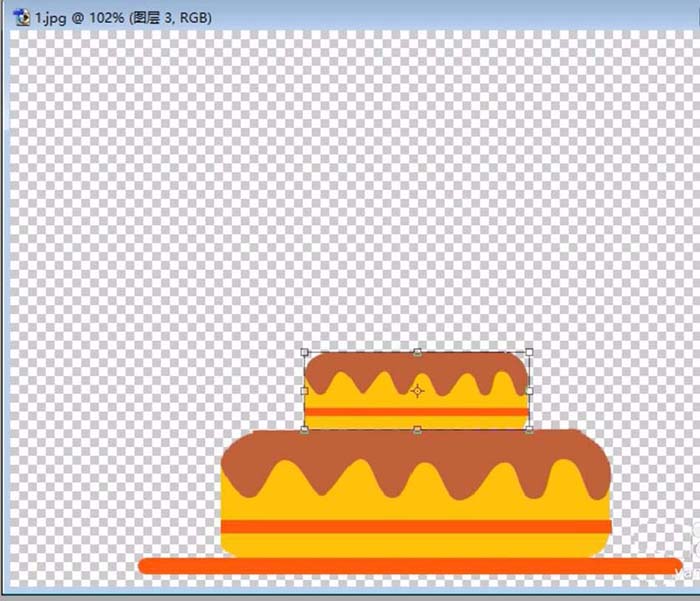Pick the bottom-right transform corner handle
The width and height of the screenshot is (700, 601).
point(529,430)
